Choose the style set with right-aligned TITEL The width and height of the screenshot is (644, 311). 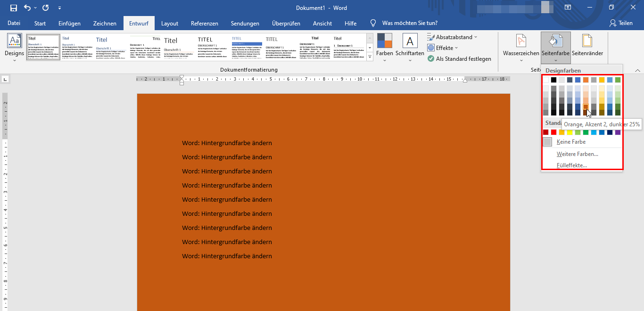tap(145, 47)
